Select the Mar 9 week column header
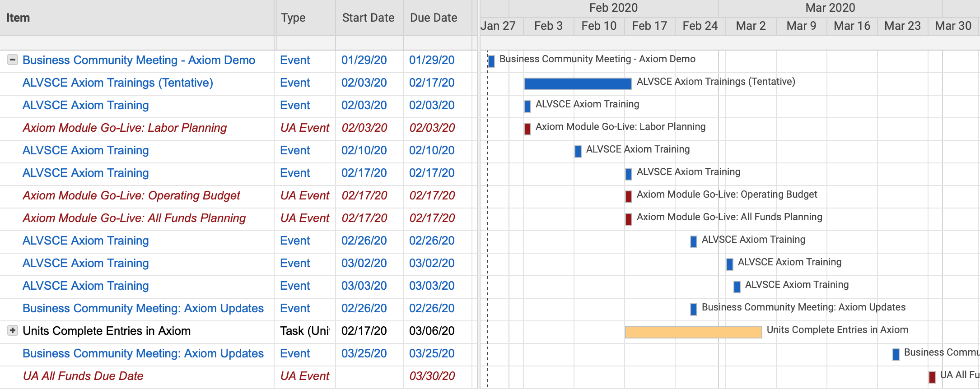The width and height of the screenshot is (980, 389). (x=801, y=26)
